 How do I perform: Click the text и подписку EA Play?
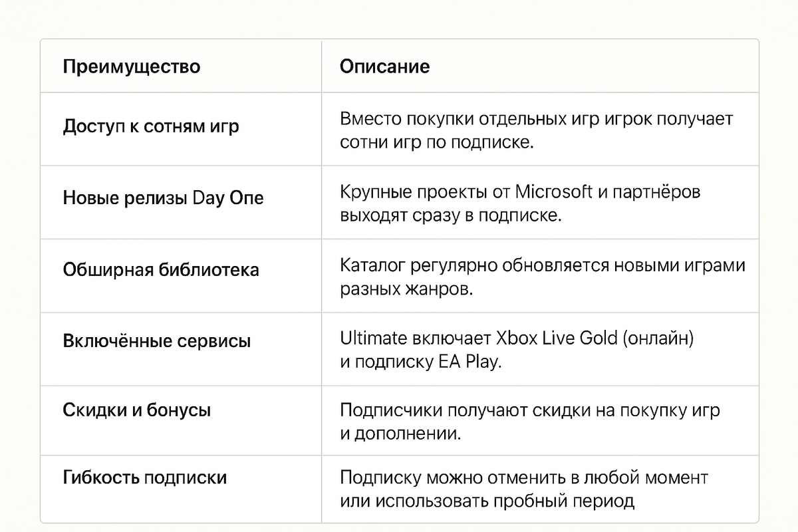[419, 363]
